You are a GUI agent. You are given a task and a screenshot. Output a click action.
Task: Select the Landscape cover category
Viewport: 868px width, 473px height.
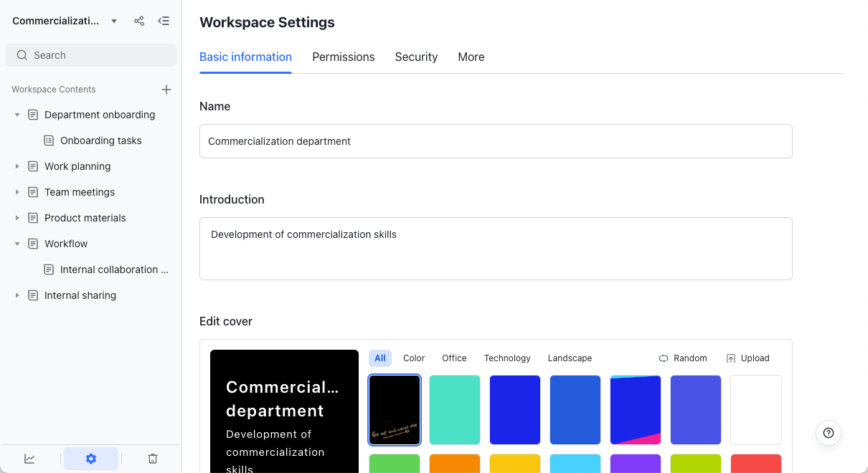[x=570, y=358]
